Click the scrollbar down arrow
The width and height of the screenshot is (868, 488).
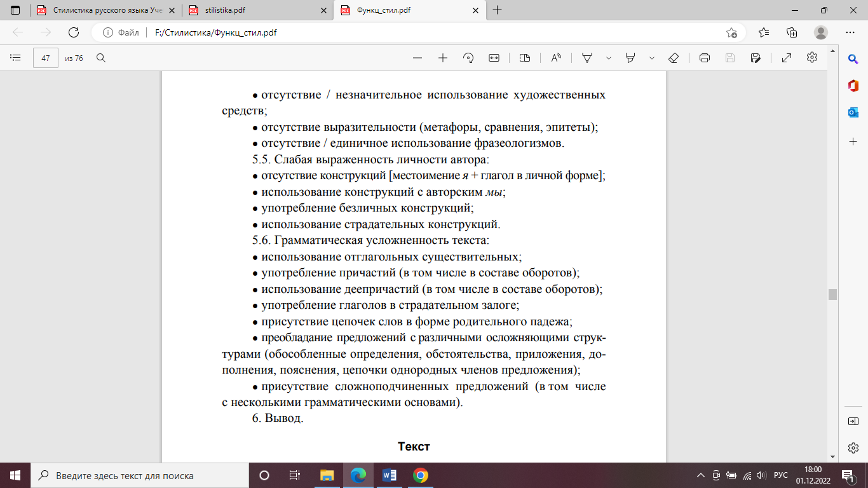click(x=832, y=457)
